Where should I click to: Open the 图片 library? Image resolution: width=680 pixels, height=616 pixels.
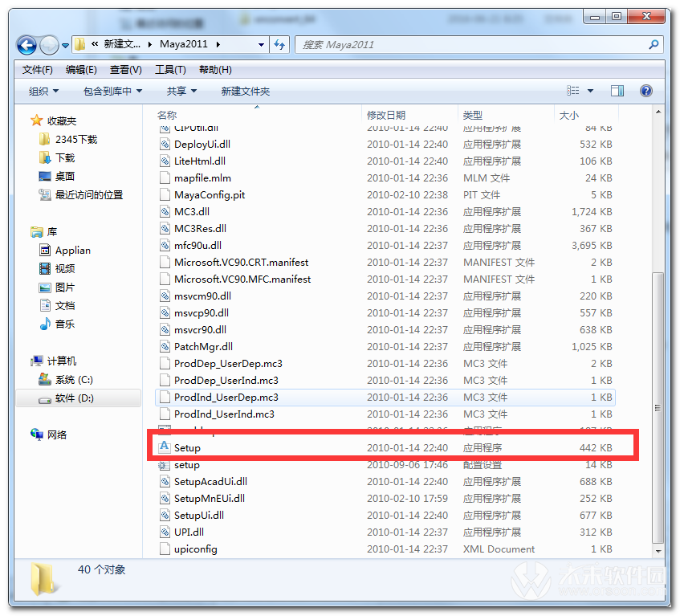(x=57, y=288)
